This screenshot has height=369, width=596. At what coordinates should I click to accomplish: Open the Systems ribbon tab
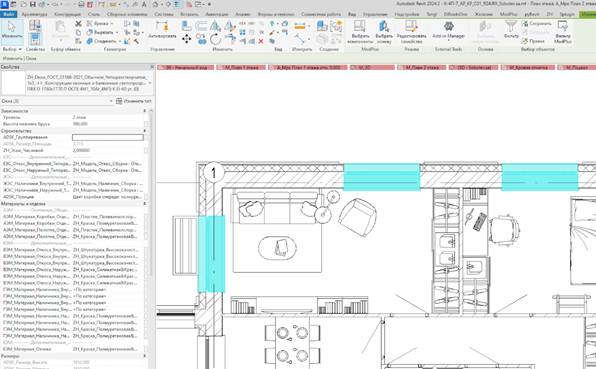pyautogui.click(x=164, y=14)
